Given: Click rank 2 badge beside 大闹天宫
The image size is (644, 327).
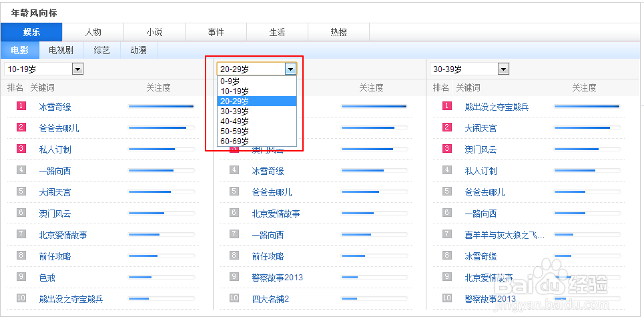Looking at the screenshot, I should point(447,127).
